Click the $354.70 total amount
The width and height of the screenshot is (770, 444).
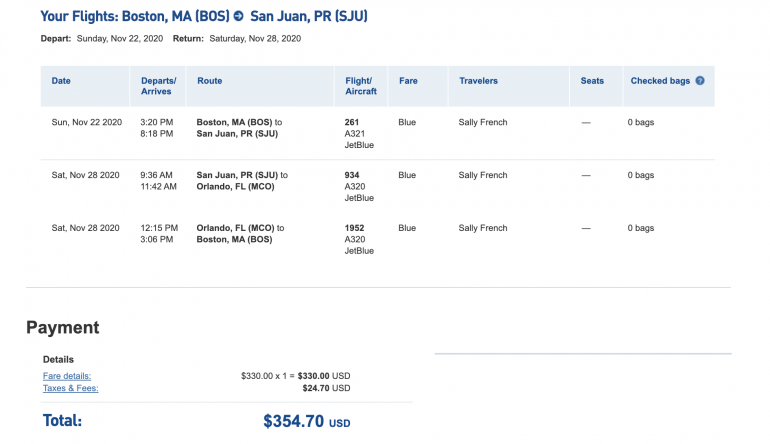[x=294, y=421]
